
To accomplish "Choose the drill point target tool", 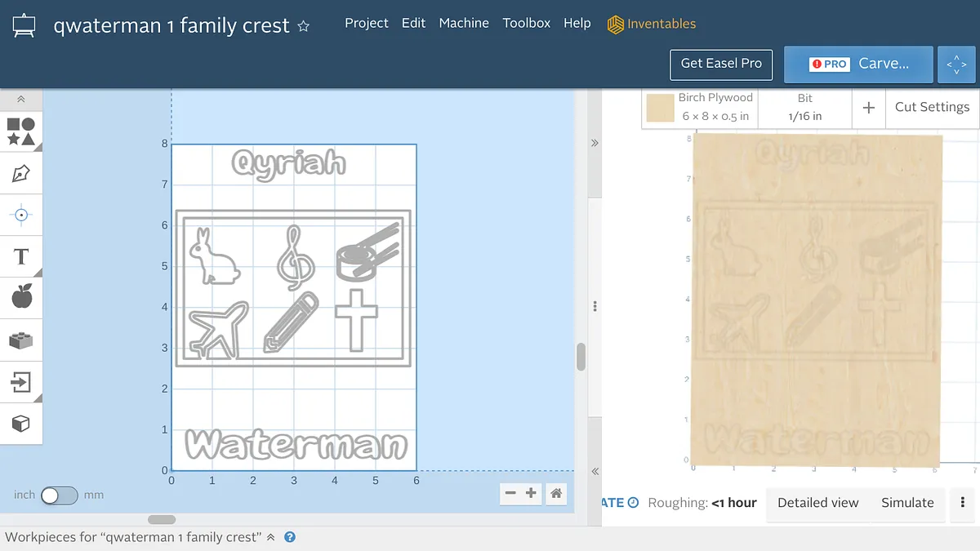I will click(21, 216).
